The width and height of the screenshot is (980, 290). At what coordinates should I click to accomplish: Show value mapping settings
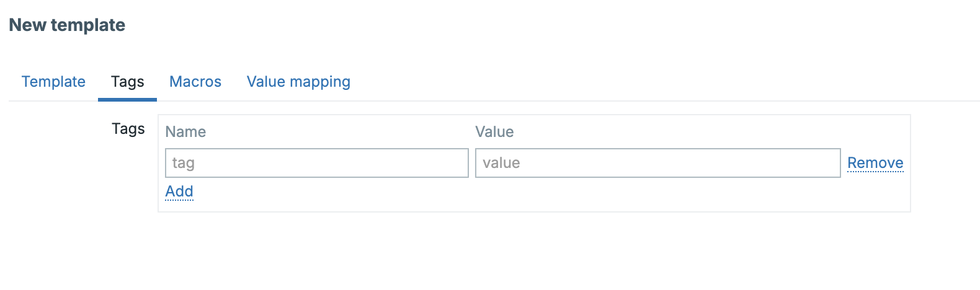(298, 82)
